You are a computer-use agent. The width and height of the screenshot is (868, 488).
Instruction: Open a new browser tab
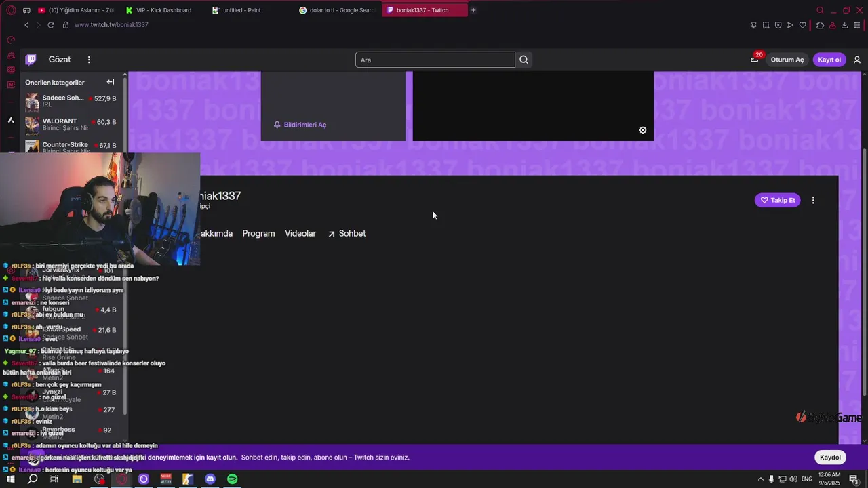coord(473,10)
